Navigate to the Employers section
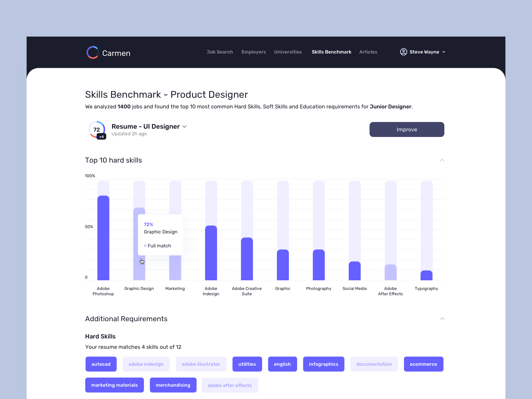Image resolution: width=532 pixels, height=399 pixels. 254,52
